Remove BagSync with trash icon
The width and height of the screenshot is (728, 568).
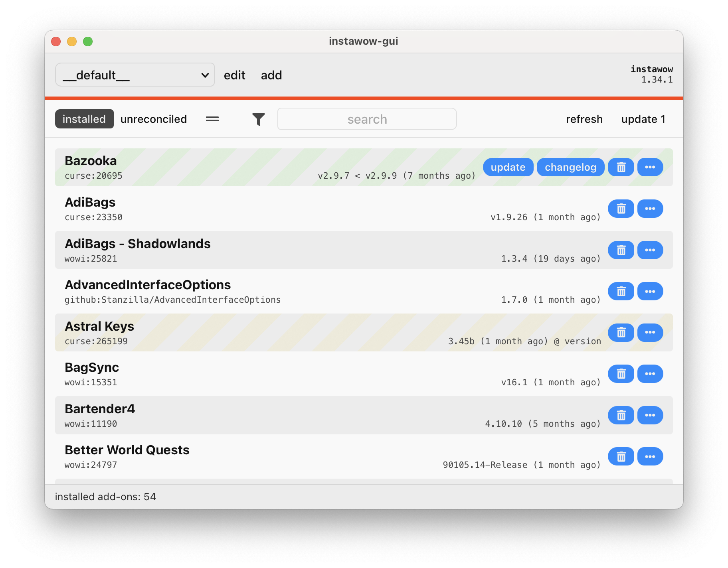click(621, 374)
